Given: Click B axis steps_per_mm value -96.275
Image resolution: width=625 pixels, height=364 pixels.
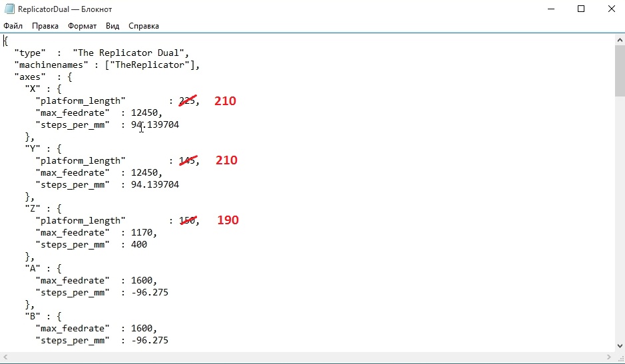Looking at the screenshot, I should click(x=150, y=340).
